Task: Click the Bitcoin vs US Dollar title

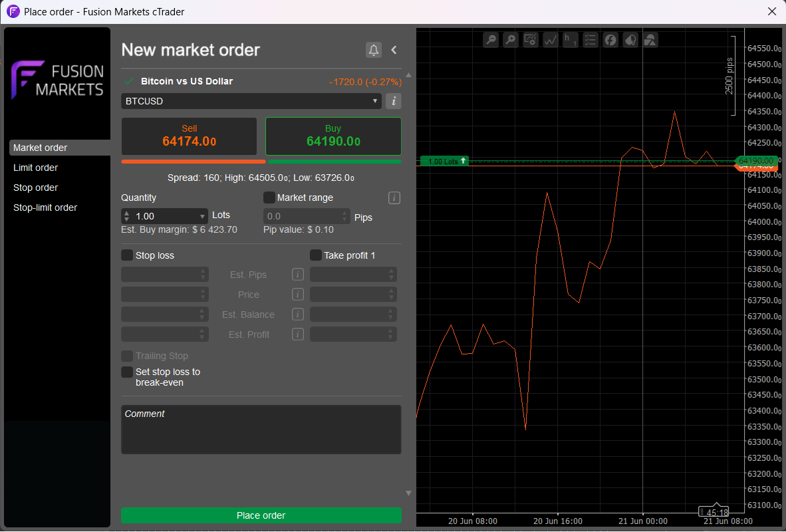Action: tap(187, 81)
